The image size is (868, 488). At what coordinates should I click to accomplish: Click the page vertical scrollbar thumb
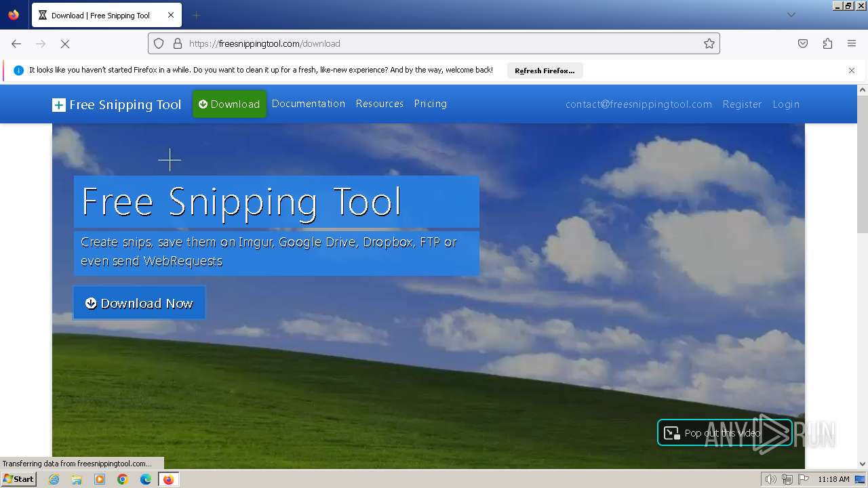pyautogui.click(x=863, y=164)
